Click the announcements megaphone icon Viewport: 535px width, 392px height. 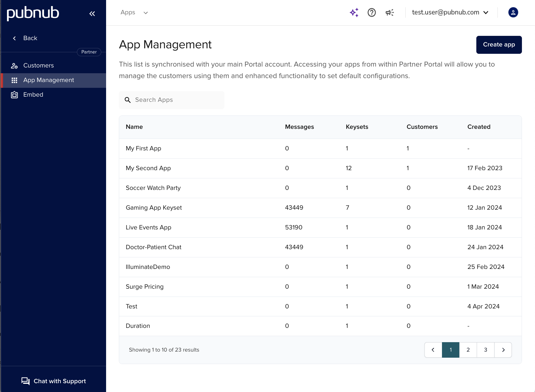389,12
